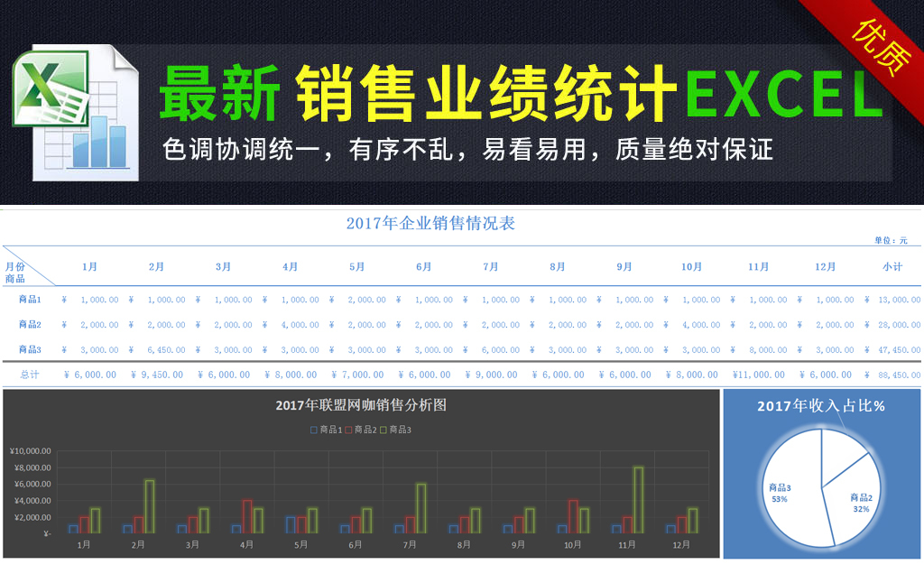The image size is (924, 583).
Task: Select the 商品2 row label in table
Action: [x=30, y=325]
